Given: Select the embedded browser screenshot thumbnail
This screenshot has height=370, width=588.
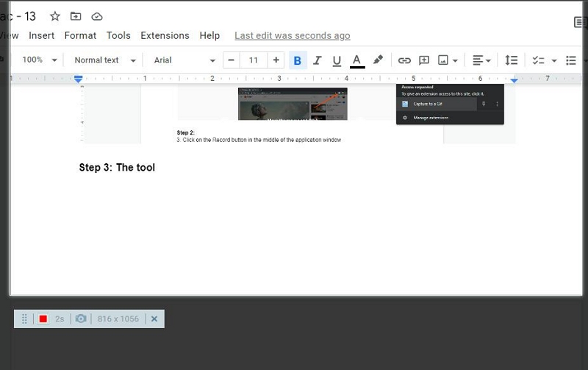Looking at the screenshot, I should 293,104.
